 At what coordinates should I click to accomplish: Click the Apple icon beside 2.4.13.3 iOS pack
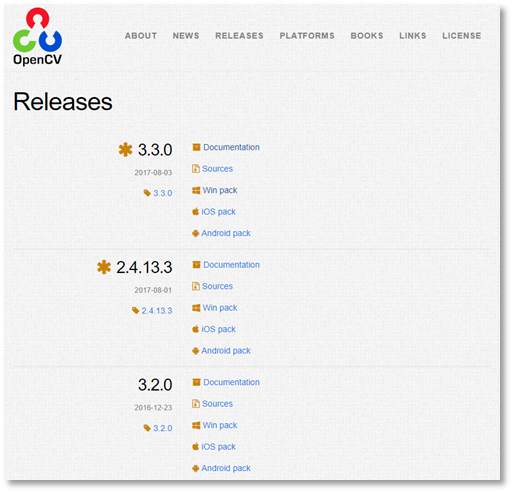196,329
